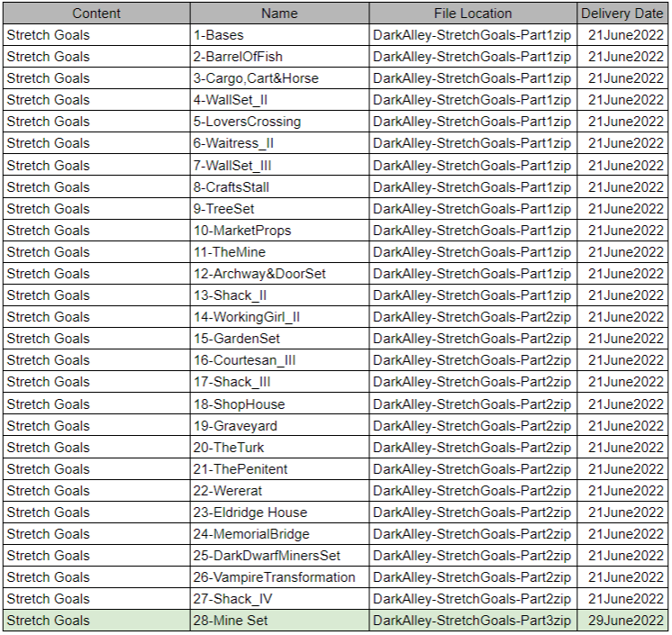Click the Name column header
The width and height of the screenshot is (672, 635).
point(279,14)
